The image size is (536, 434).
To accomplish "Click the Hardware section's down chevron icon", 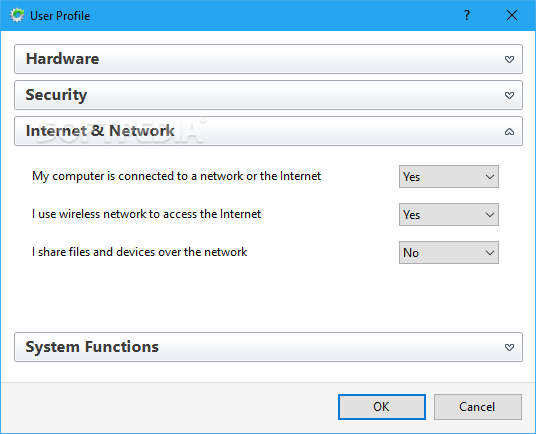I will tap(509, 59).
